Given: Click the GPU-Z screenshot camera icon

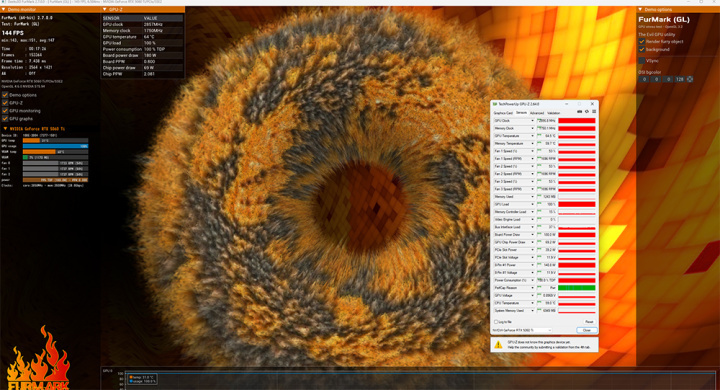Looking at the screenshot, I should coord(579,112).
